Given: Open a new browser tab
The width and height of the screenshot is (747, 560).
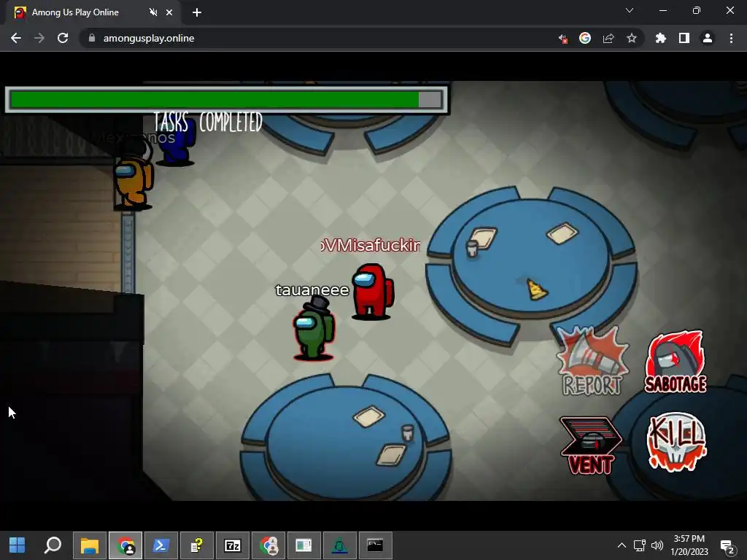Looking at the screenshot, I should [197, 12].
